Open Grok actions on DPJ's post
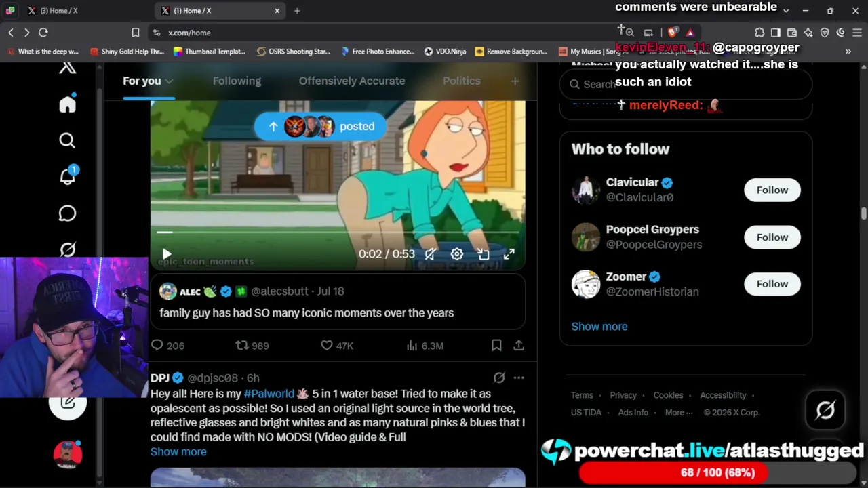868x488 pixels. [x=499, y=378]
